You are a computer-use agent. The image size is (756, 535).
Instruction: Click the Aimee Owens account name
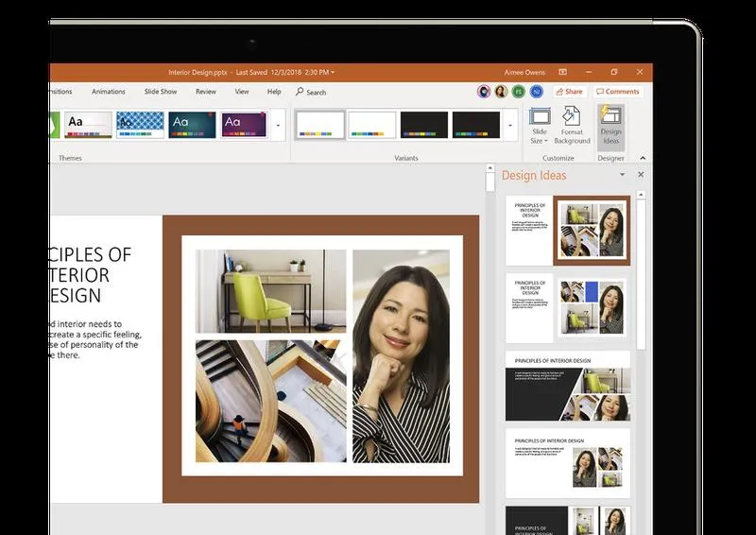click(x=524, y=73)
